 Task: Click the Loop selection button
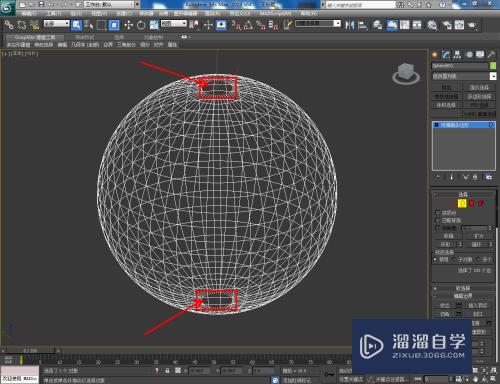point(476,244)
